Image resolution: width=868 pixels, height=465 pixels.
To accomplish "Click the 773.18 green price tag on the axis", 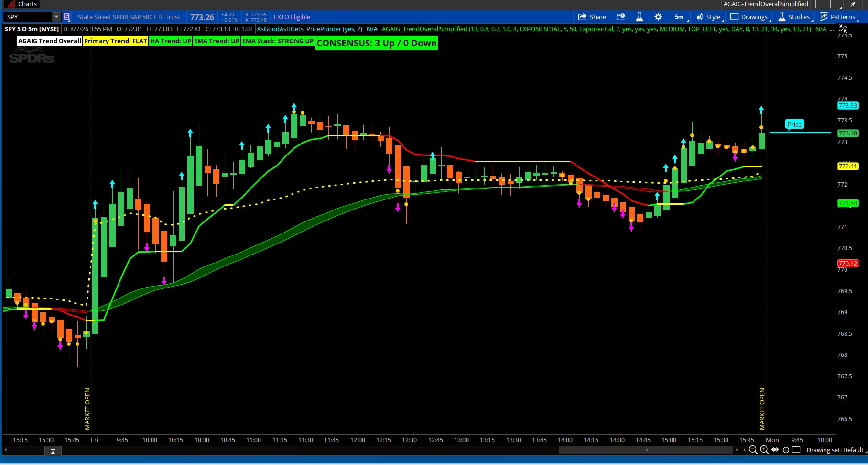I will (x=848, y=133).
